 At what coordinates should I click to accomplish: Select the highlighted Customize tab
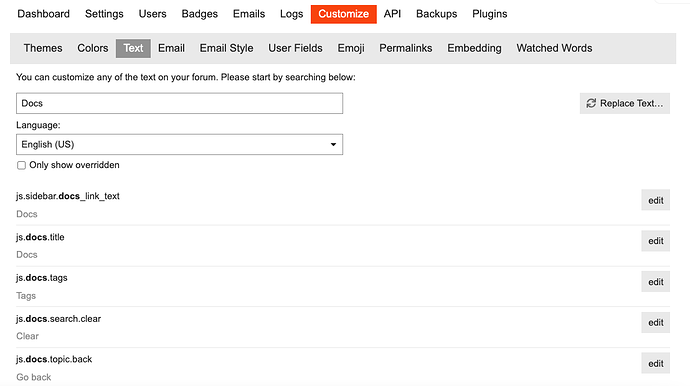344,14
